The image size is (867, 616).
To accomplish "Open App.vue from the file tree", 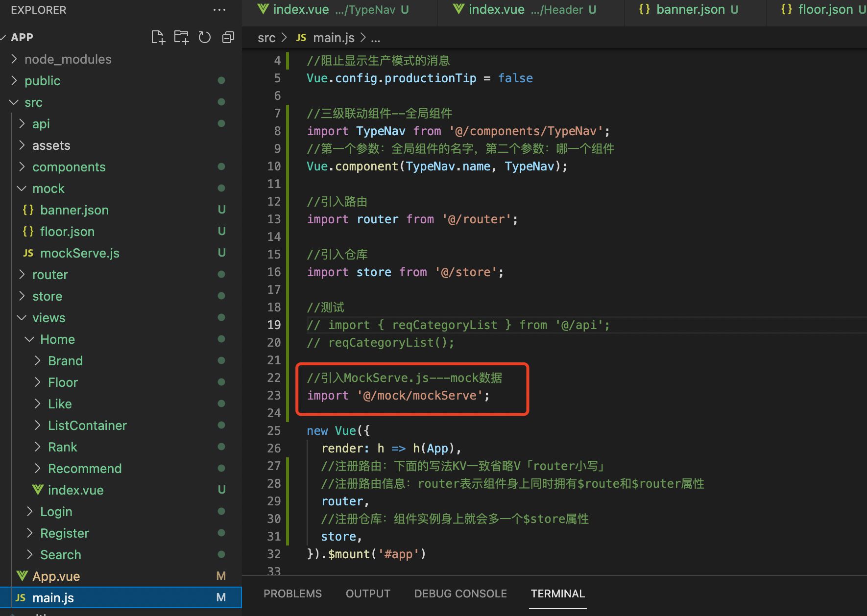I will tap(121, 576).
